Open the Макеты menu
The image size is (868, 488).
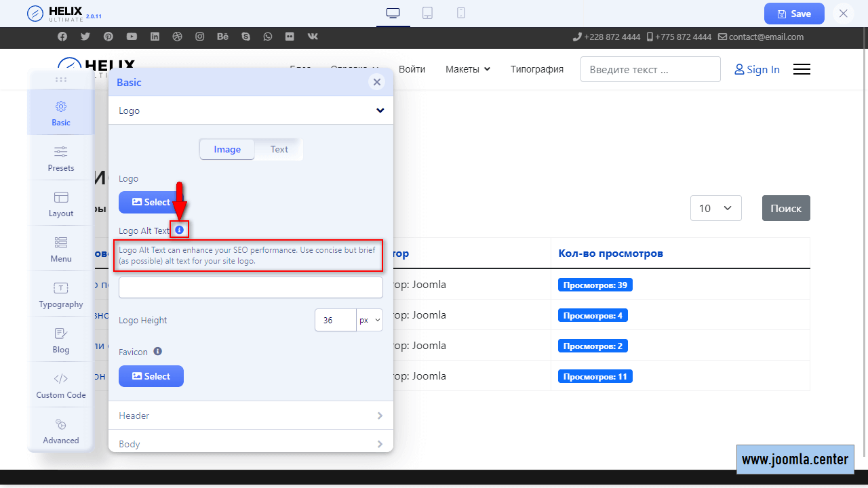click(467, 69)
